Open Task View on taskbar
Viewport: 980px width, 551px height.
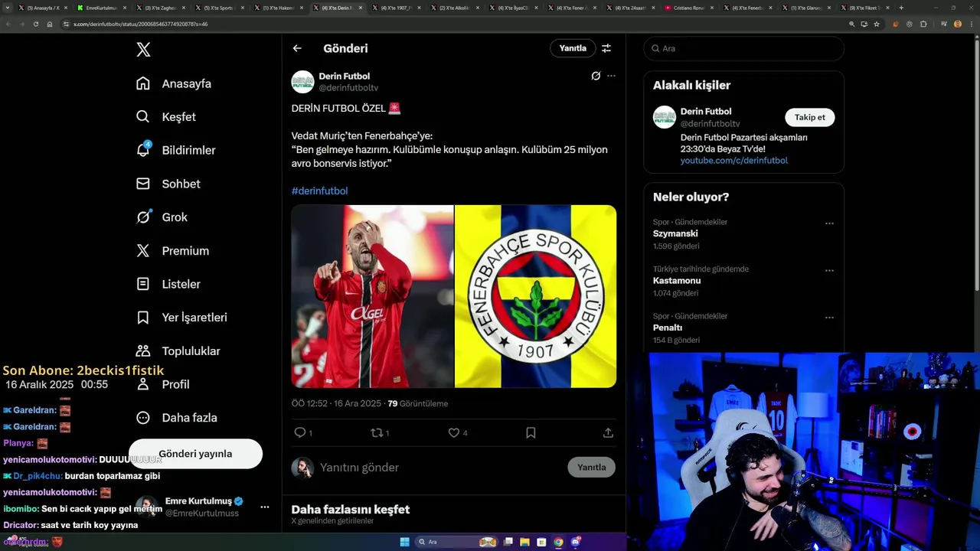tap(508, 542)
